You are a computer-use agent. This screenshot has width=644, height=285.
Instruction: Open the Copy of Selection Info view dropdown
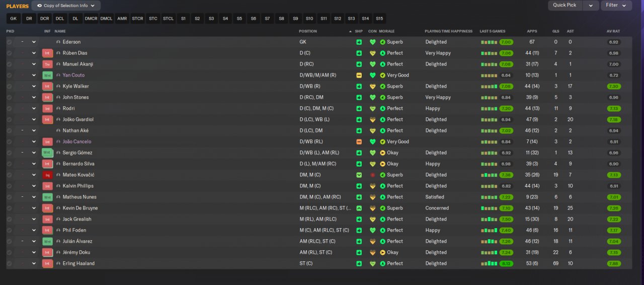pyautogui.click(x=66, y=6)
